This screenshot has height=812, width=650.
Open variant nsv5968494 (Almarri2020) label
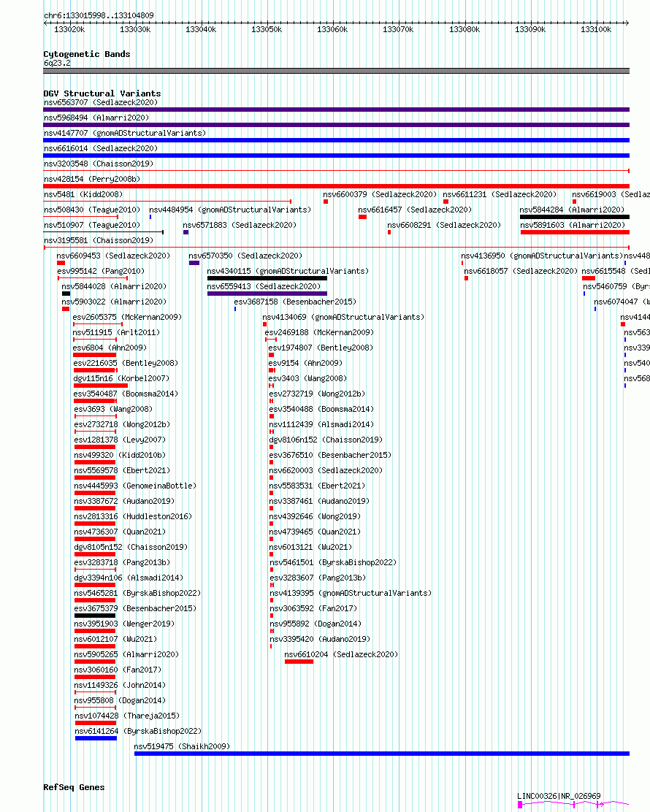tap(96, 118)
